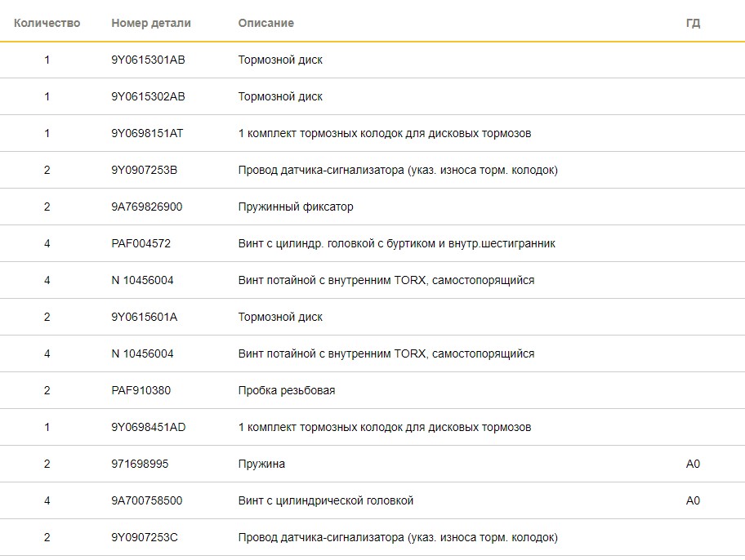
Task: Select the Пробка резьбовая description
Action: [287, 390]
